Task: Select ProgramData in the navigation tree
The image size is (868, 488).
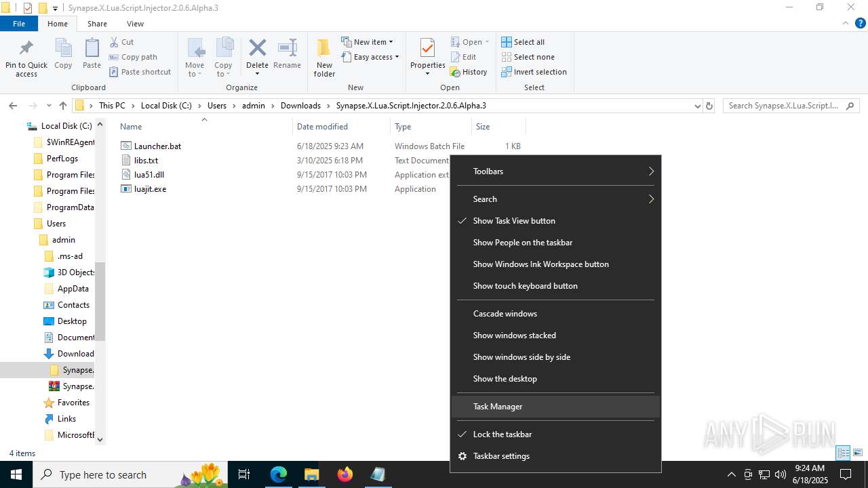Action: pos(70,207)
